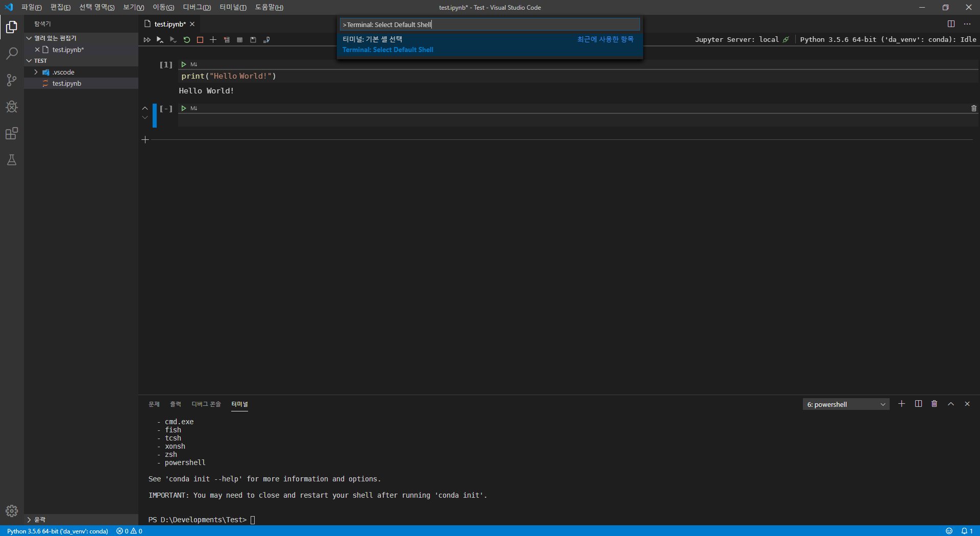Image resolution: width=980 pixels, height=536 pixels.
Task: Open the Edit (편집) menu
Action: tap(60, 7)
